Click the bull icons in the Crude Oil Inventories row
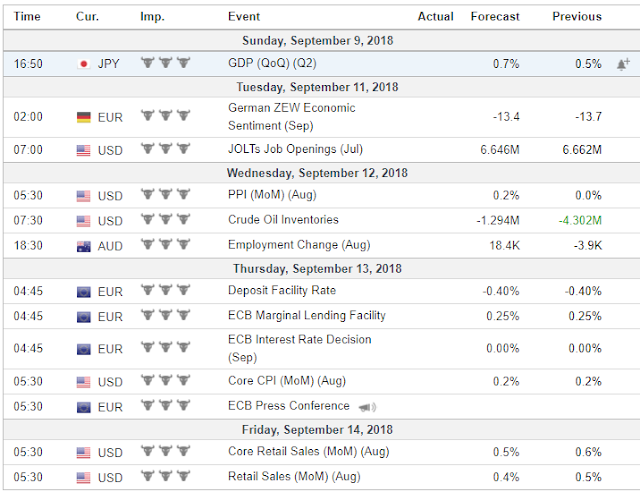 164,220
